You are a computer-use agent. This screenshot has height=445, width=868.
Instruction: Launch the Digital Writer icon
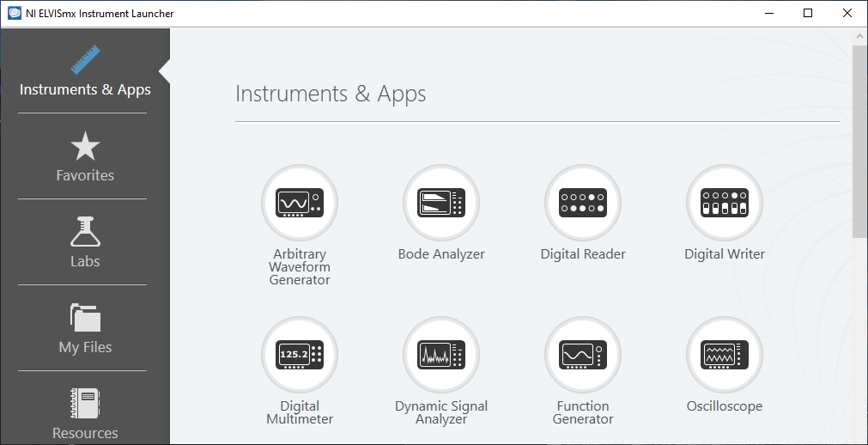tap(725, 203)
